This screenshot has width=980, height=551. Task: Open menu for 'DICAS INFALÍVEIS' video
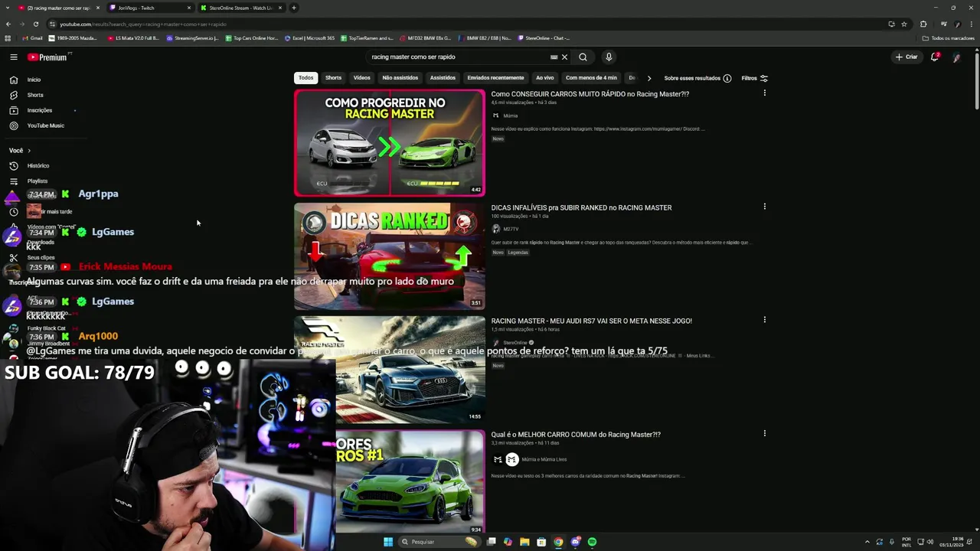pyautogui.click(x=764, y=207)
